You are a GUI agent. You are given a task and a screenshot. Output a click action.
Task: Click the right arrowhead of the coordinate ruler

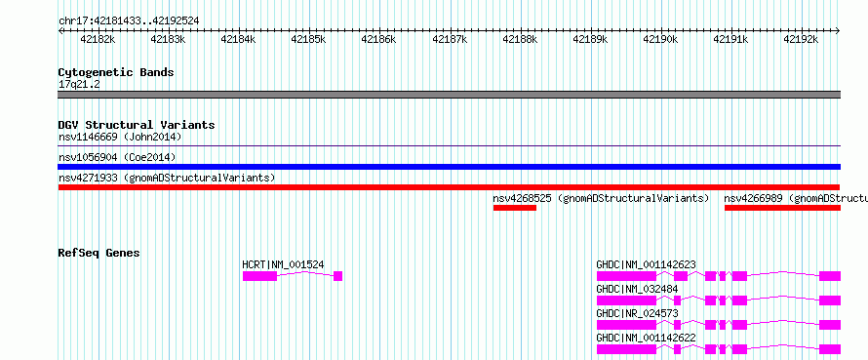[x=838, y=31]
